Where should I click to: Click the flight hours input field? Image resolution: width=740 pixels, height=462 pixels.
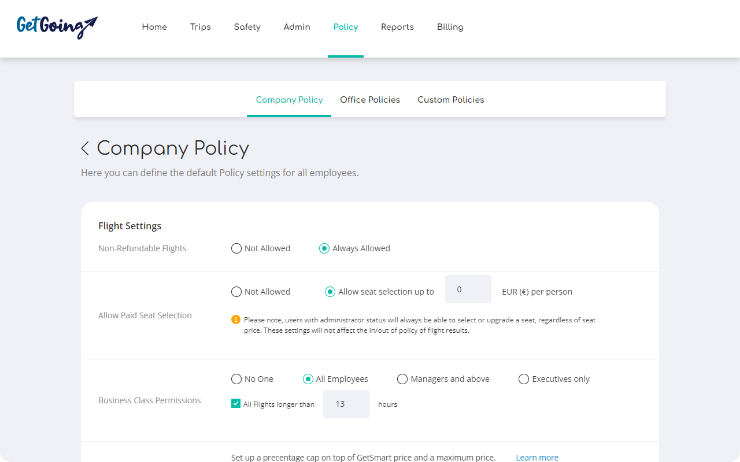coord(346,404)
